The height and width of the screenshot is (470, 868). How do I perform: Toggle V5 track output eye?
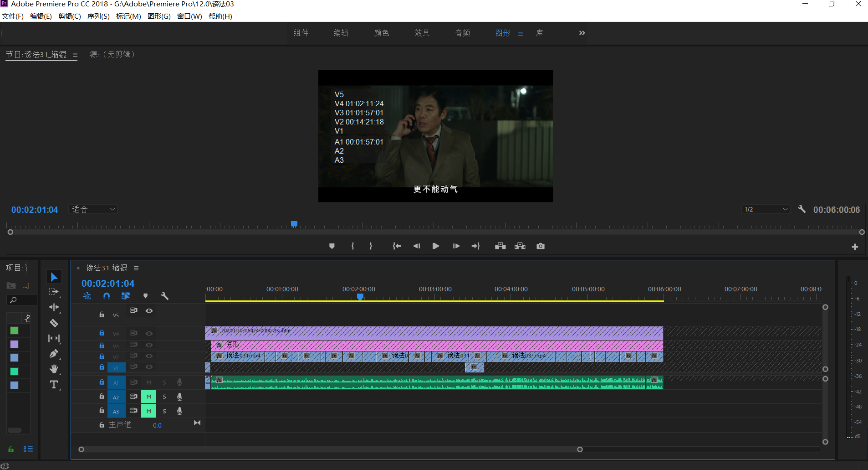pyautogui.click(x=149, y=311)
